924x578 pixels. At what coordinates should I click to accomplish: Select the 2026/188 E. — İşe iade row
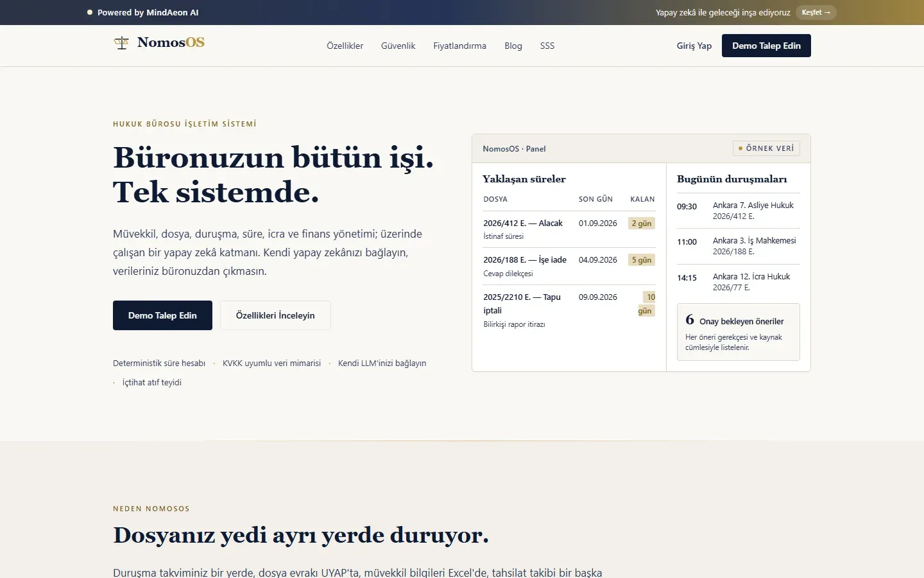point(569,267)
